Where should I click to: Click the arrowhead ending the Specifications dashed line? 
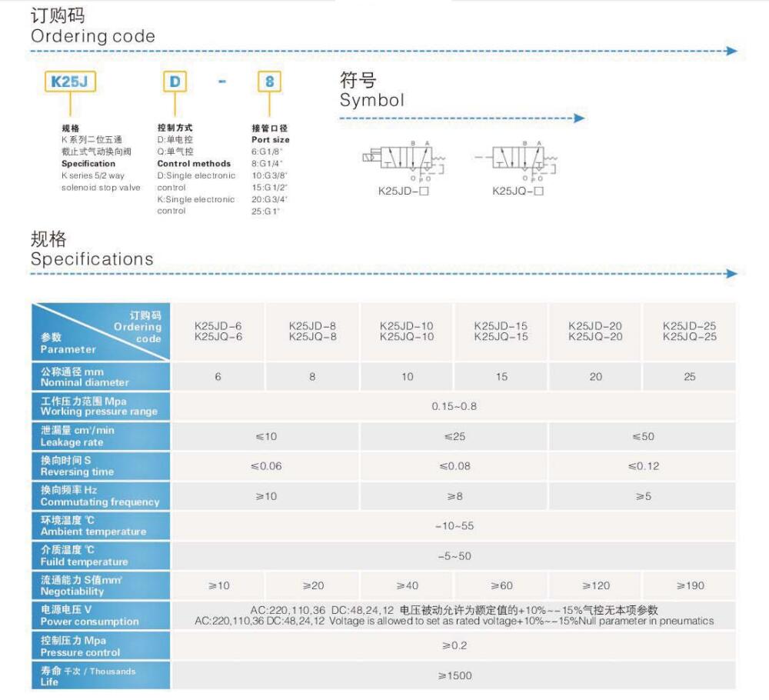tap(731, 274)
